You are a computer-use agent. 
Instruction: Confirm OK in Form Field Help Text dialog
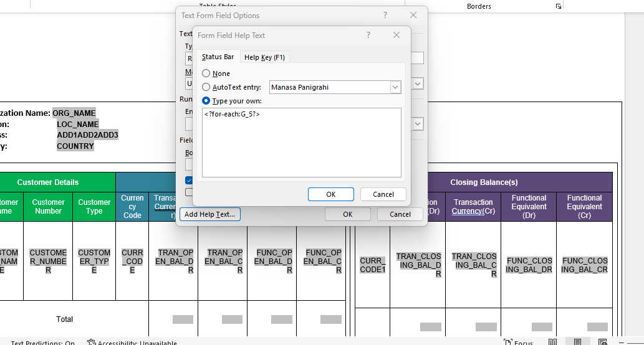click(x=331, y=194)
